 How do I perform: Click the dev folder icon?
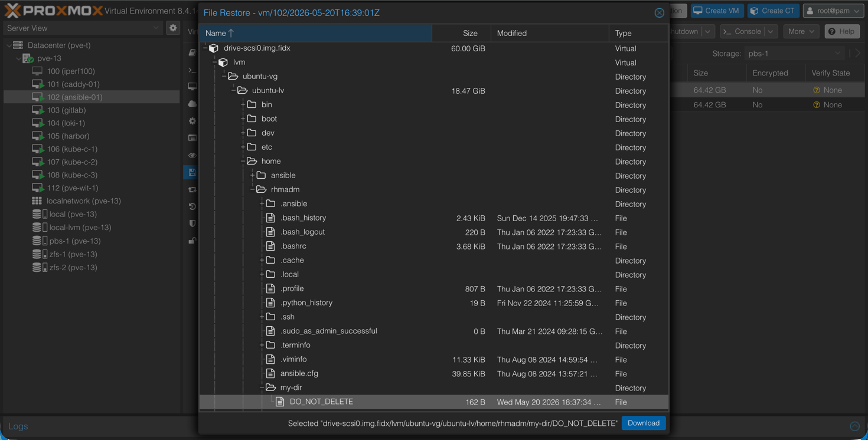[252, 133]
